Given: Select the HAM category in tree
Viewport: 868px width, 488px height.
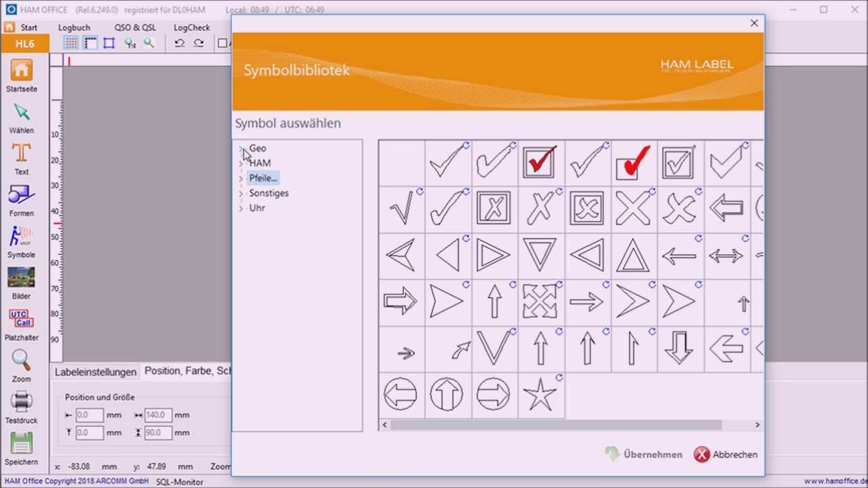Looking at the screenshot, I should pyautogui.click(x=260, y=163).
